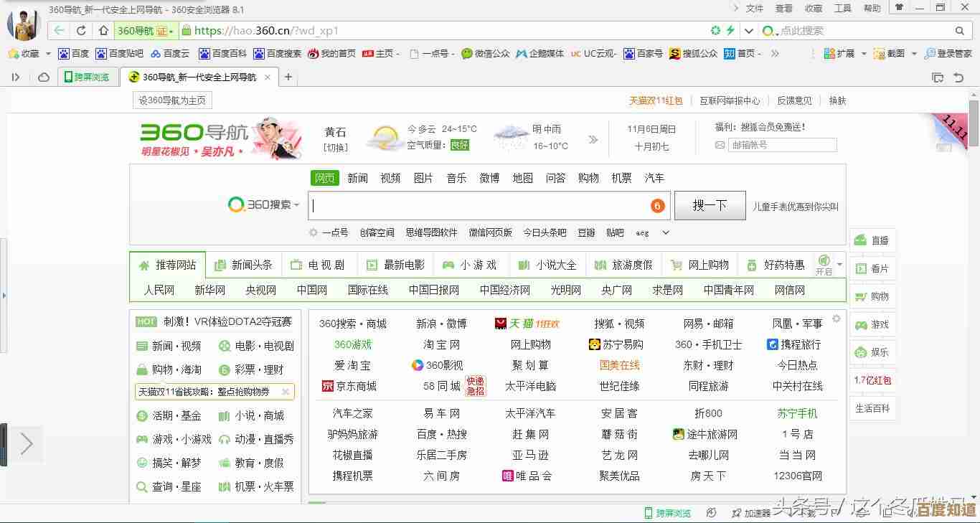Toggle 跨屏浏览 in the status bar
The image size is (980, 523).
click(x=667, y=513)
